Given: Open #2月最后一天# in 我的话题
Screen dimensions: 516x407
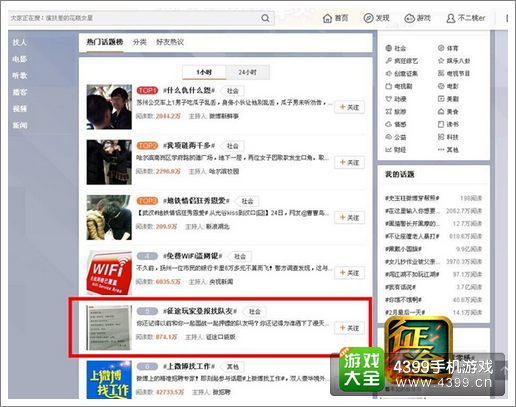Looking at the screenshot, I should pos(405,312).
